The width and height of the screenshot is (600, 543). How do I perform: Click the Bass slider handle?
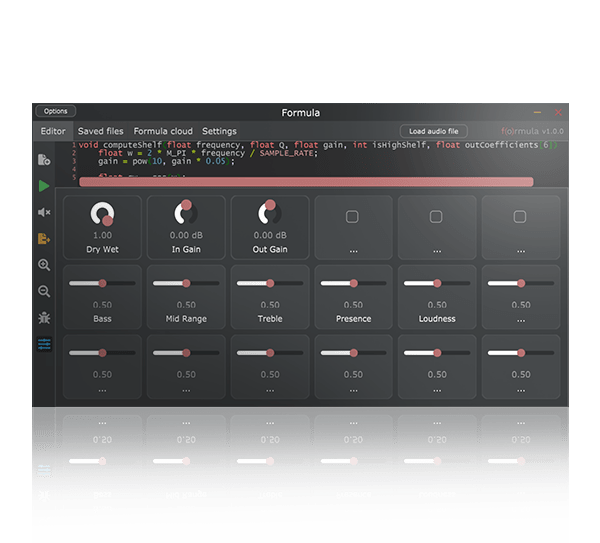[x=103, y=284]
